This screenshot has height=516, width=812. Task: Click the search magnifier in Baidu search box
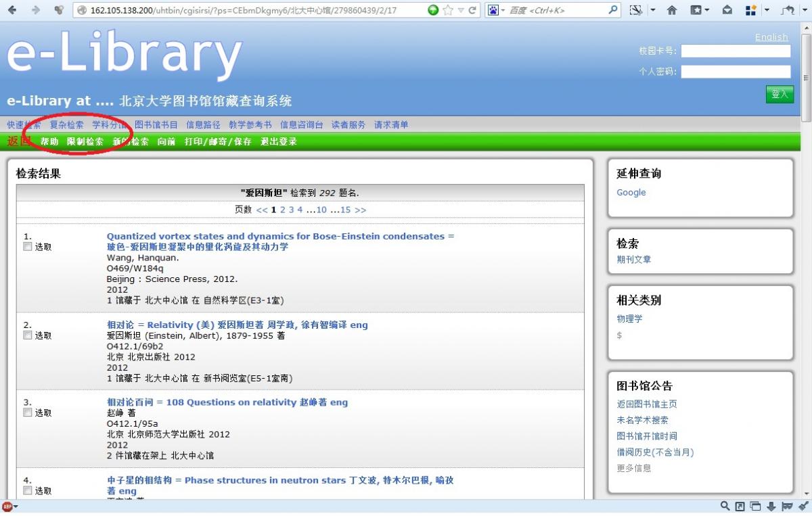612,10
